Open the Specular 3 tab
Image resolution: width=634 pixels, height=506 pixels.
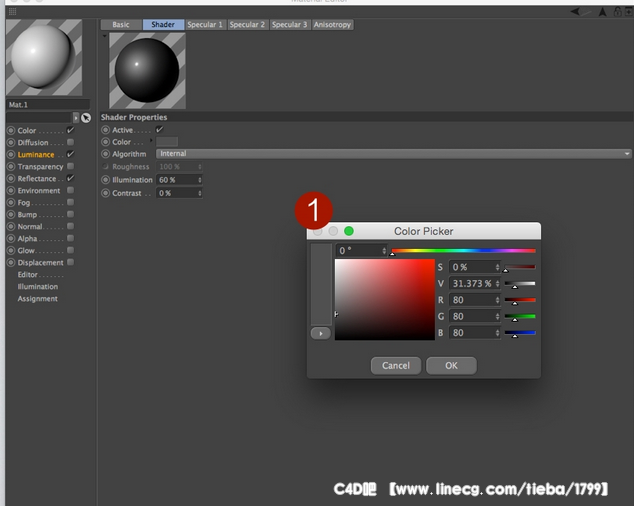pyautogui.click(x=290, y=25)
